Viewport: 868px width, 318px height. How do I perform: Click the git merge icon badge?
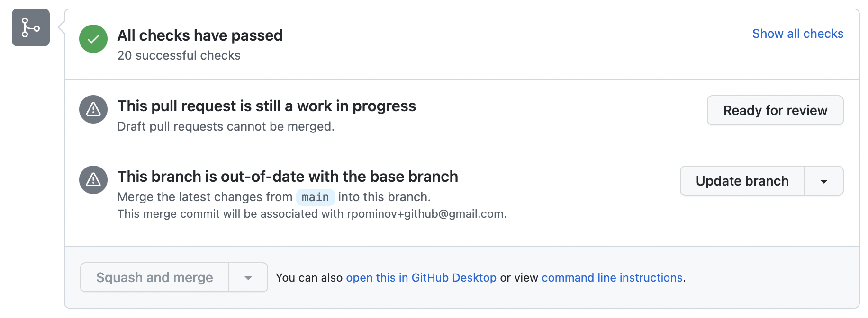(31, 27)
